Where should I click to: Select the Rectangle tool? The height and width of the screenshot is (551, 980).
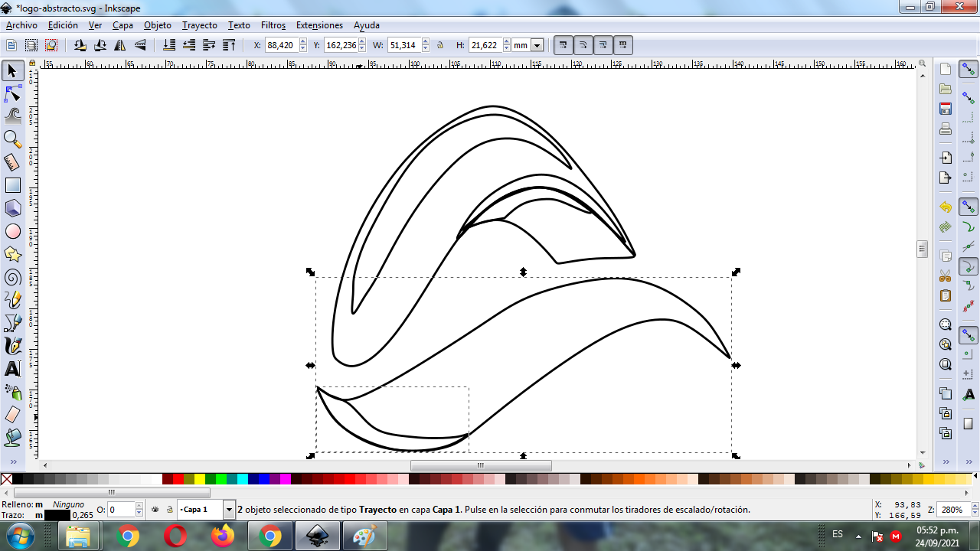pos(12,185)
